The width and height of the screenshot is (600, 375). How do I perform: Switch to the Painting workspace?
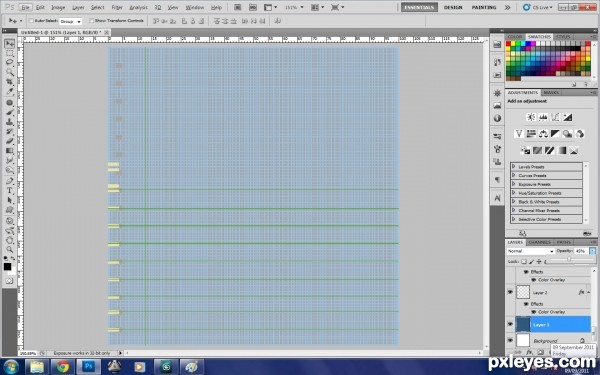point(484,7)
